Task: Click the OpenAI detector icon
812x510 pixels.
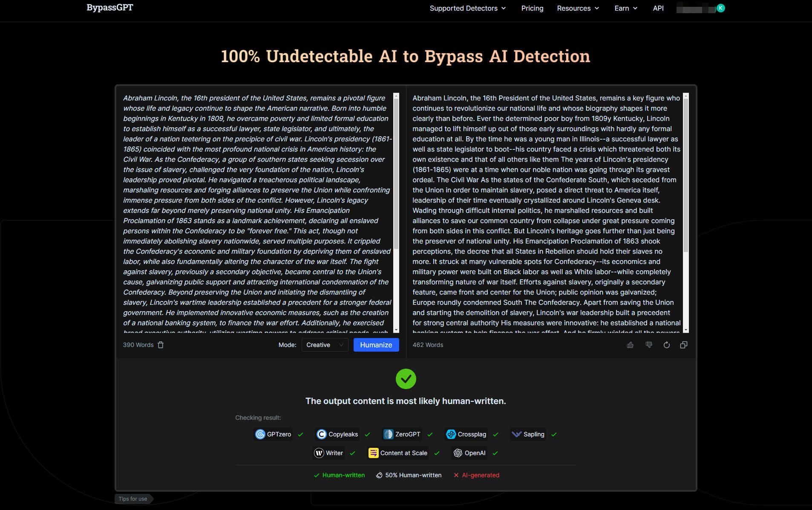Action: pos(458,453)
